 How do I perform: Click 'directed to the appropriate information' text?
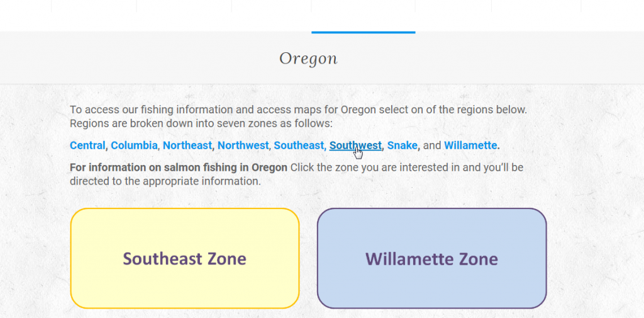coord(165,181)
